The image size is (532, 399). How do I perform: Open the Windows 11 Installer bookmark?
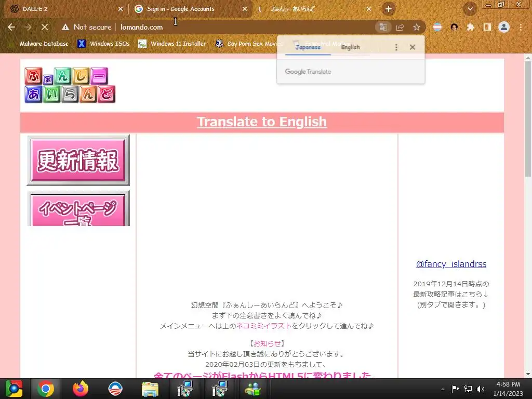pos(172,44)
